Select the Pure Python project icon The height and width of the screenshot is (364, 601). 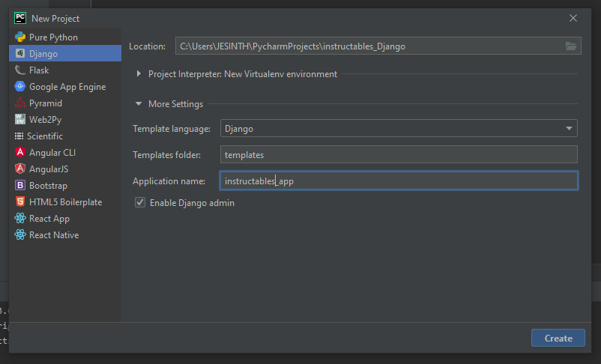point(20,37)
